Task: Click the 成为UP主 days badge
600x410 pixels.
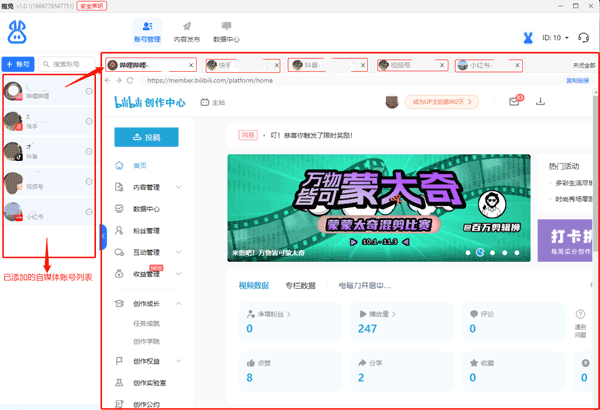Action: pos(442,102)
